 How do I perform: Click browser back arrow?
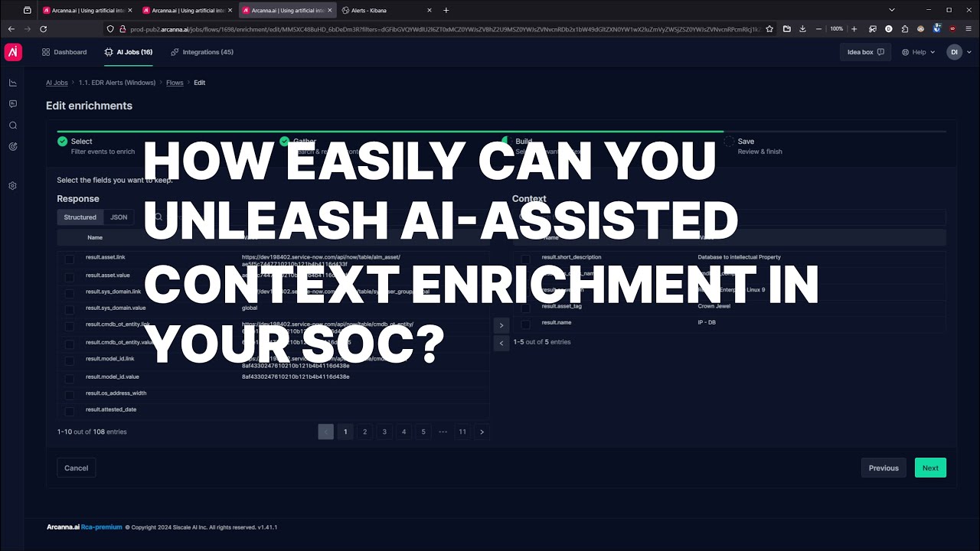click(x=11, y=29)
